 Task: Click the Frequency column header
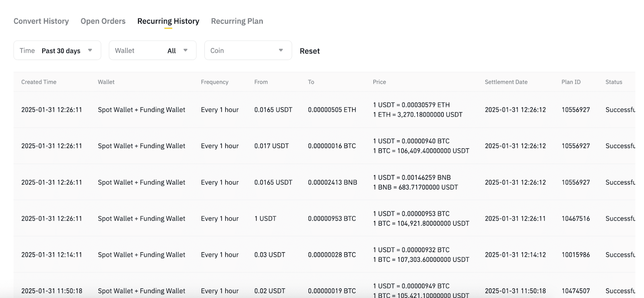pos(215,82)
